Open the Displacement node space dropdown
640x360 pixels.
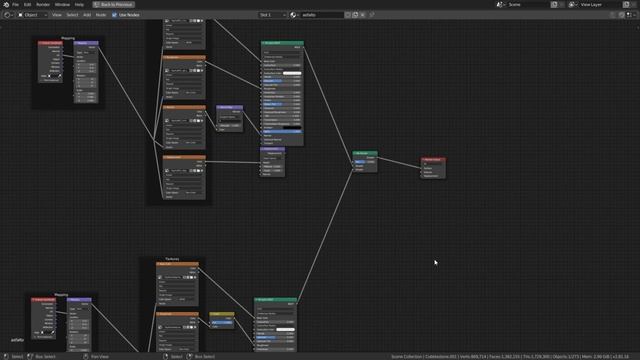[x=272, y=158]
